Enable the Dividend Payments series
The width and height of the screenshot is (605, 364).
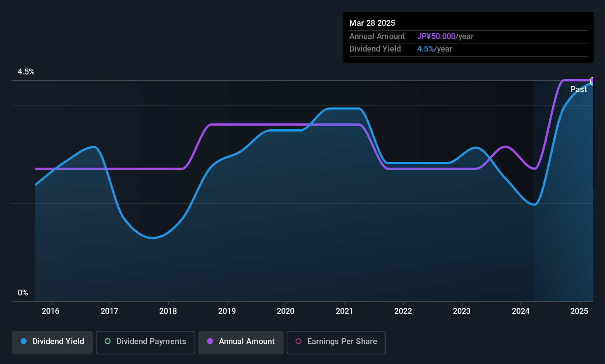(146, 342)
